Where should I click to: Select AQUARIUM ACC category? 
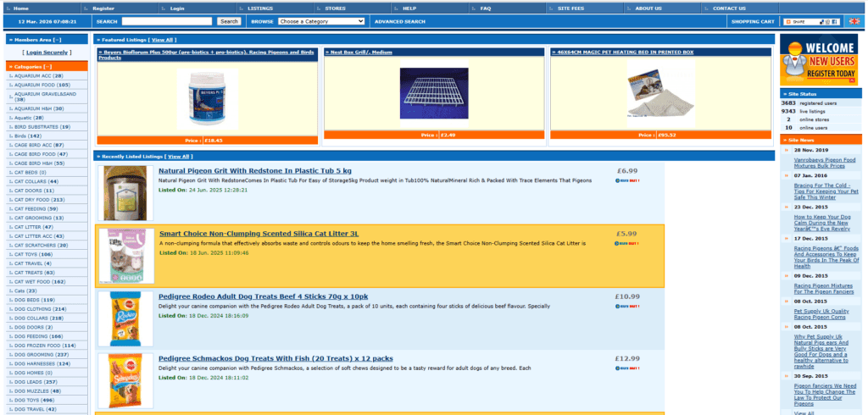pyautogui.click(x=39, y=76)
